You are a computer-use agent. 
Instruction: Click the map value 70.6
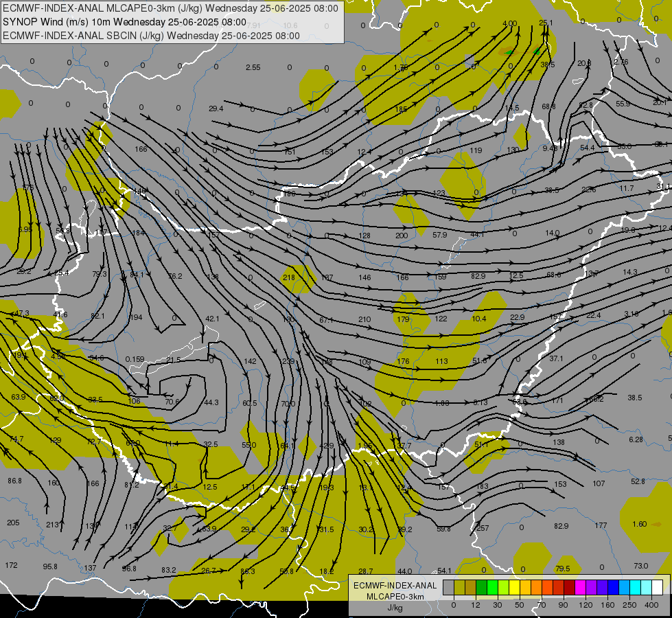pos(172,402)
